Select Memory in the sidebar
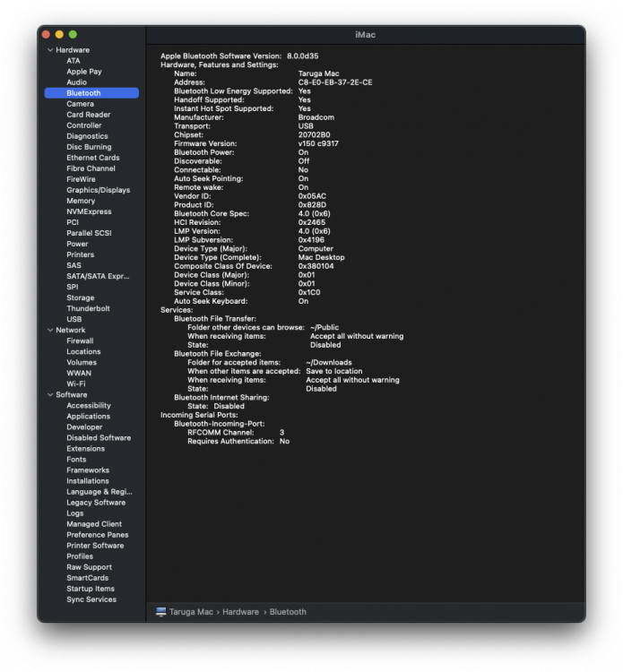The width and height of the screenshot is (623, 672). (x=81, y=201)
